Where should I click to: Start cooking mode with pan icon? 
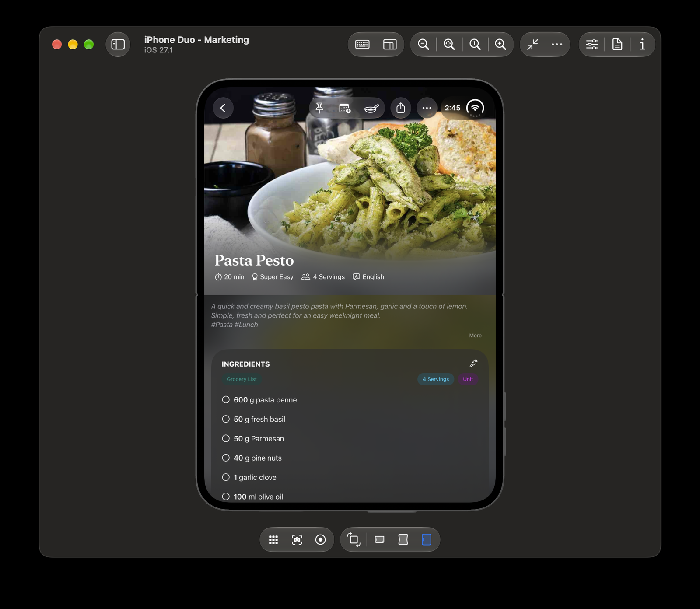[x=371, y=108]
